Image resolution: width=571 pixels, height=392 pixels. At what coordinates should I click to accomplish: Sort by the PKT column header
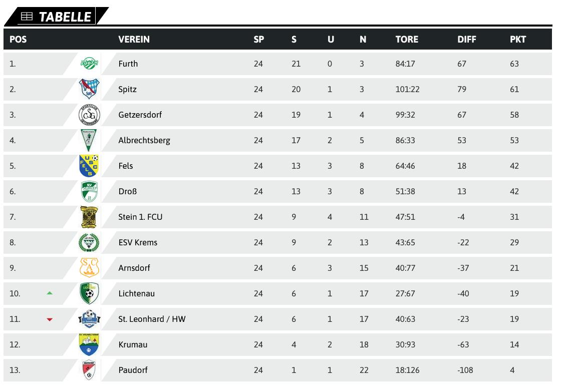pyautogui.click(x=518, y=40)
